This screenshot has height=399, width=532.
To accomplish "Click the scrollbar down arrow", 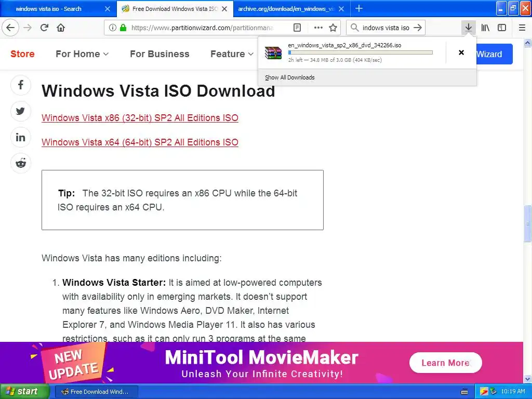I will [527, 379].
